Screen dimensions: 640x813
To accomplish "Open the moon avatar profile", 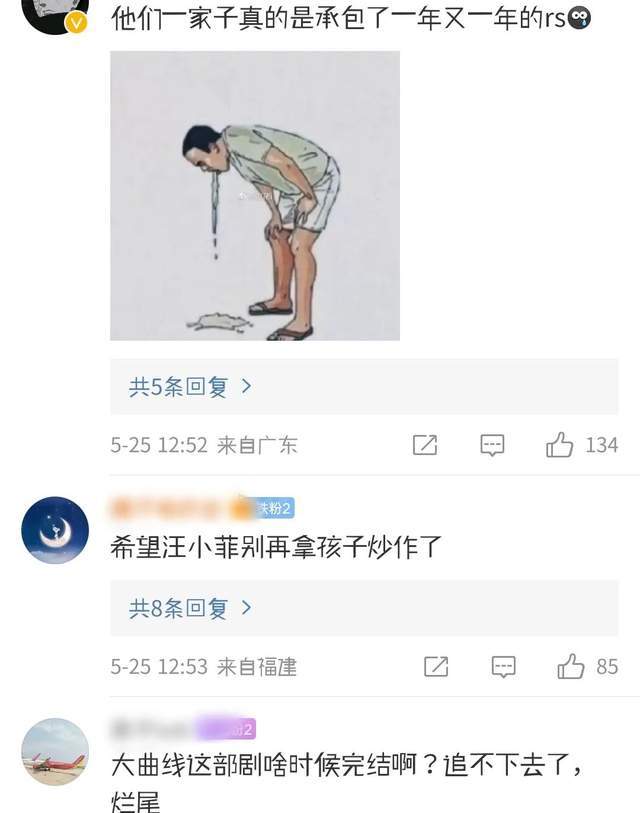I will coord(55,530).
